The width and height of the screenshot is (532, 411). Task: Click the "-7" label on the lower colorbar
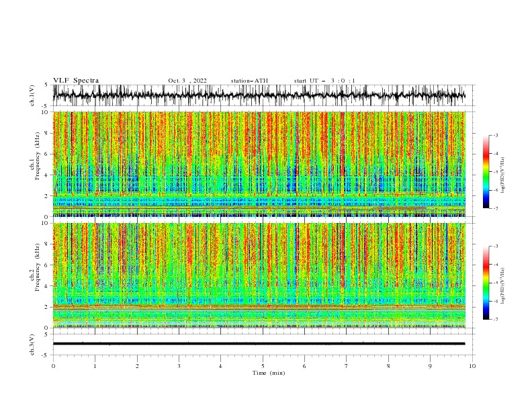coord(496,320)
